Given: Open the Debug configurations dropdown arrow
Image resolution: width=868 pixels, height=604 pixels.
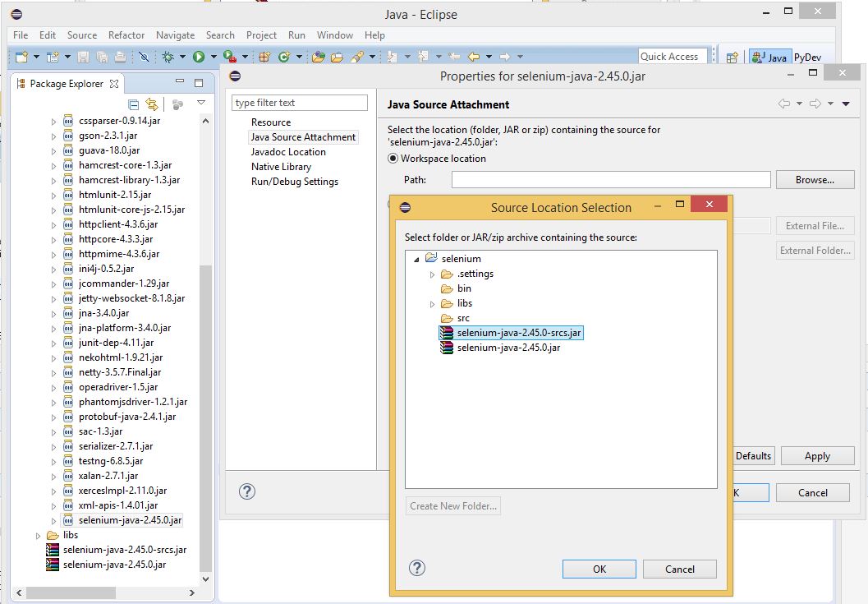Looking at the screenshot, I should tap(182, 57).
